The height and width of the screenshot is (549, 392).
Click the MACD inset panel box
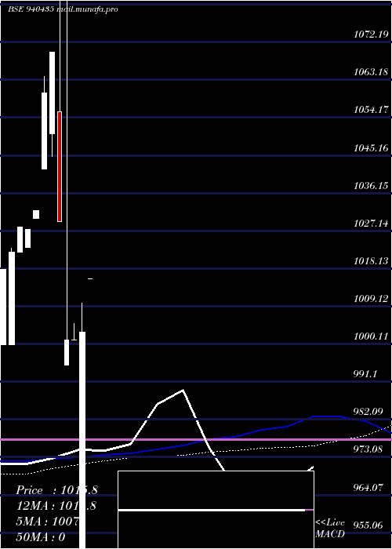tap(216, 510)
